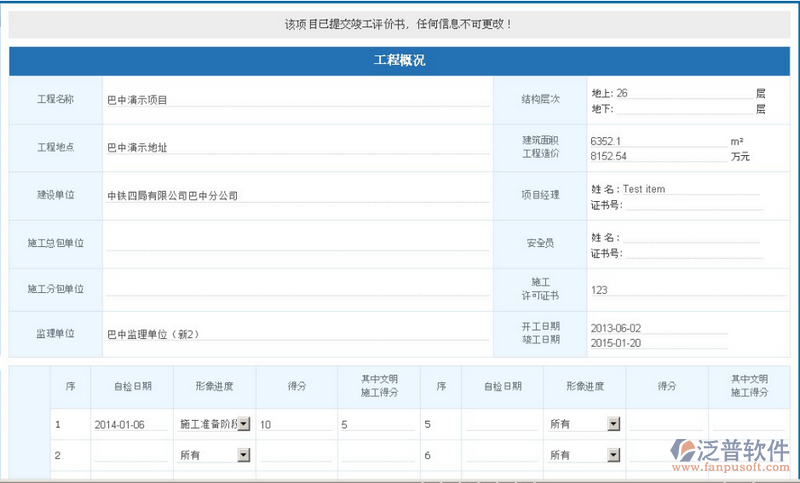The image size is (800, 483).
Task: Focus the empty 施工总包单位 field
Action: 297,243
